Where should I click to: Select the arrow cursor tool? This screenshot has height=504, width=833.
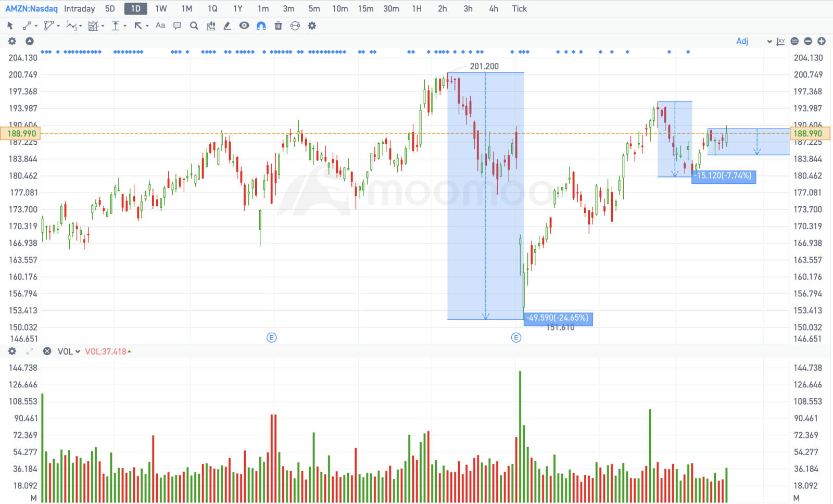[x=10, y=26]
